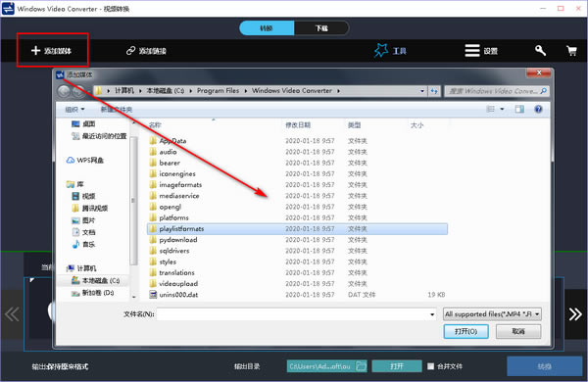Screen dimensions: 588x382
Task: Open the All supported files filter dropdown
Action: pos(492,314)
